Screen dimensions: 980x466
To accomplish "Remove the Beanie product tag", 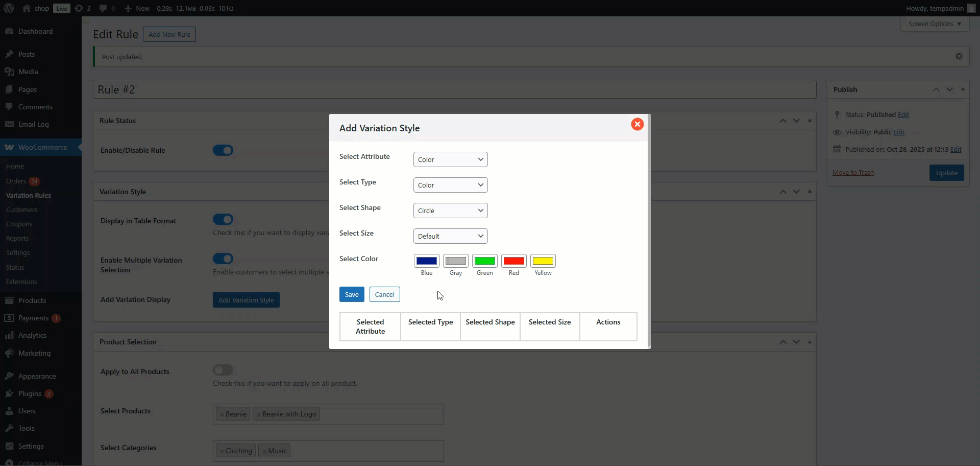I will 222,414.
